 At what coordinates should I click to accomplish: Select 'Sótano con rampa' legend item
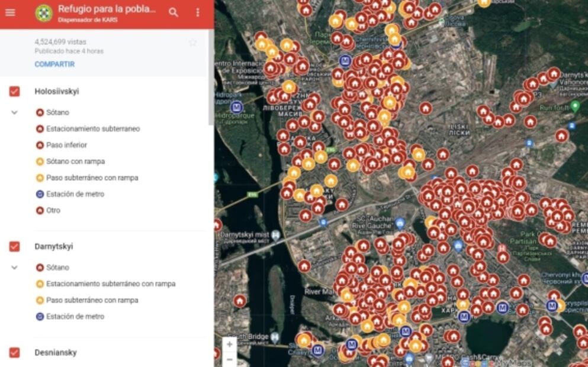(75, 161)
